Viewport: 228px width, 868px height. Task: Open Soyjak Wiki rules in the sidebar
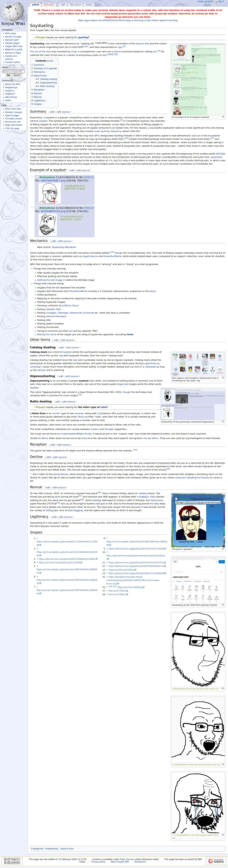[14, 46]
